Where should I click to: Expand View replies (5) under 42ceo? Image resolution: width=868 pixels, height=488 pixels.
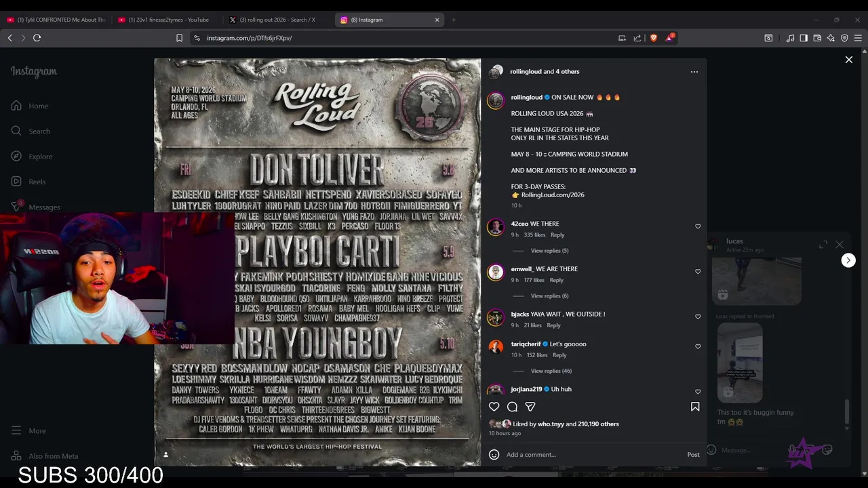pyautogui.click(x=549, y=251)
